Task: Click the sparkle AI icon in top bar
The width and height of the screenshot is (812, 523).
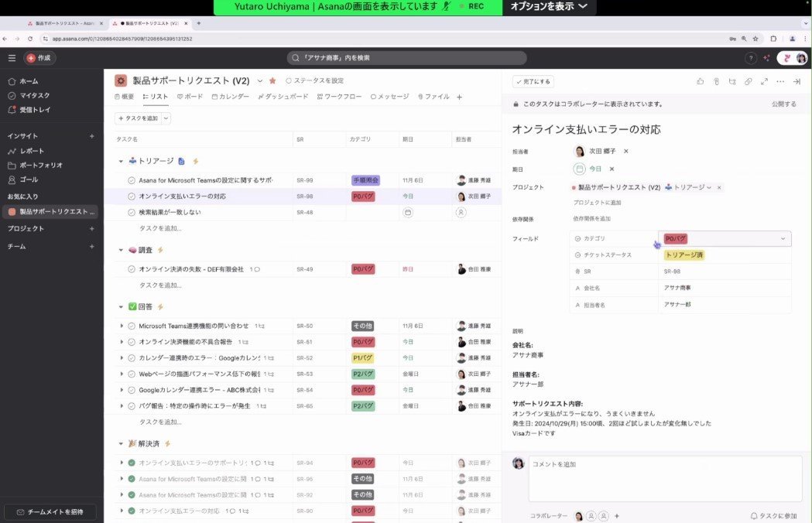Action: pyautogui.click(x=766, y=58)
